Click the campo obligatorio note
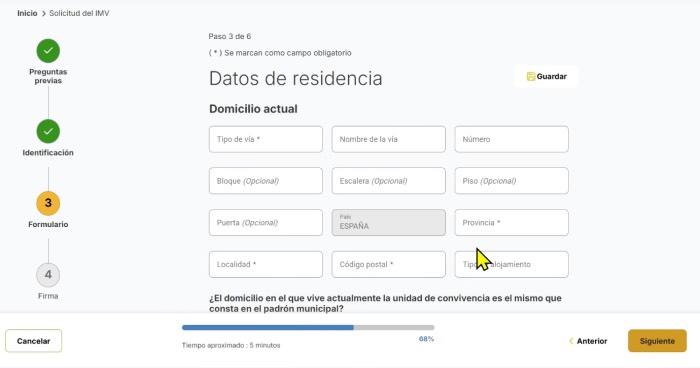This screenshot has height=368, width=700. pyautogui.click(x=280, y=53)
